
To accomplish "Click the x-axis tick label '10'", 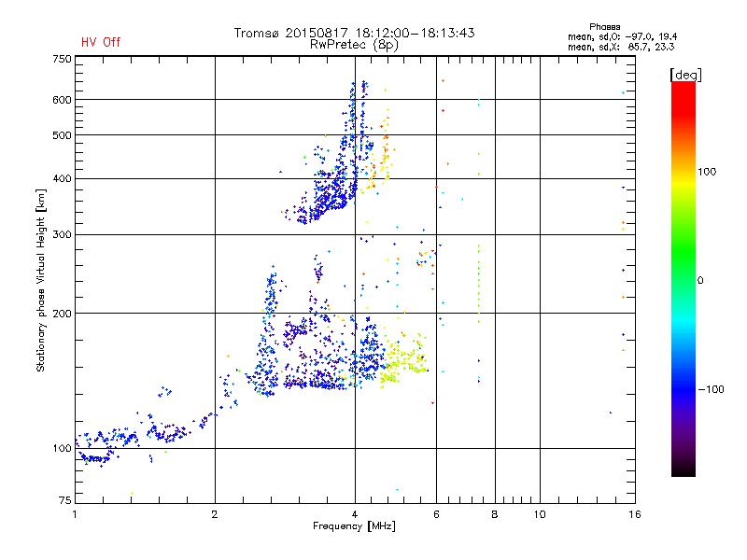I will (x=540, y=514).
